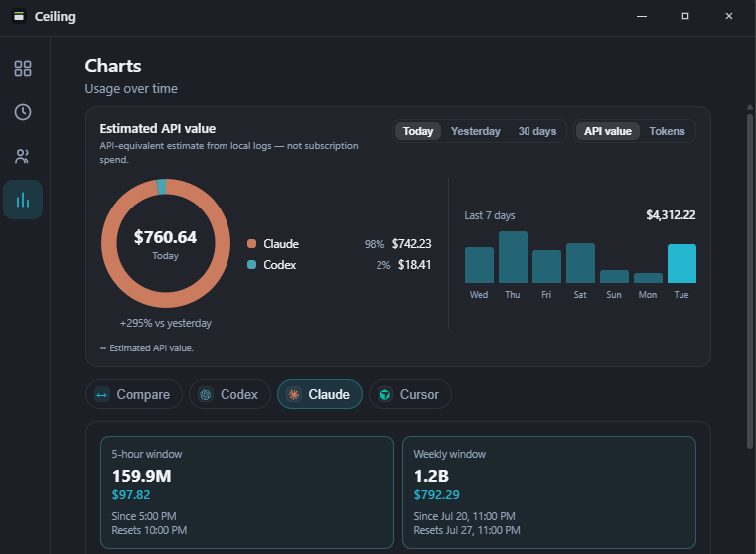Image resolution: width=756 pixels, height=554 pixels.
Task: Close the Ceiling window
Action: (x=729, y=16)
